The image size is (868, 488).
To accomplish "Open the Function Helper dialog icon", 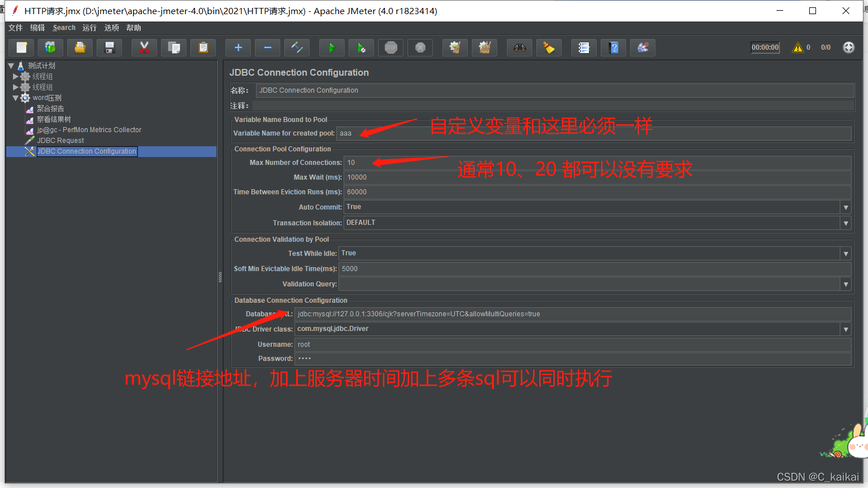I will pos(584,48).
